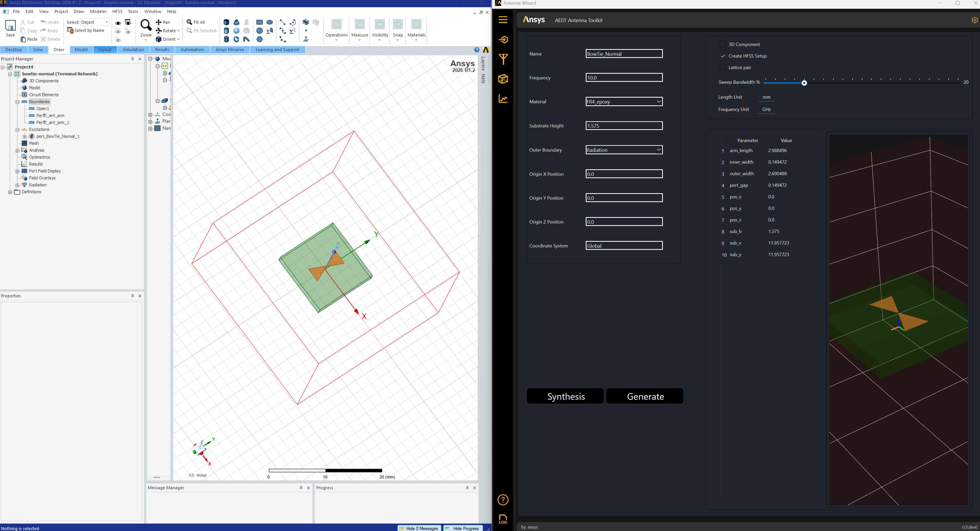Open the Modeler menu
Image resolution: width=980 pixels, height=531 pixels.
[98, 11]
